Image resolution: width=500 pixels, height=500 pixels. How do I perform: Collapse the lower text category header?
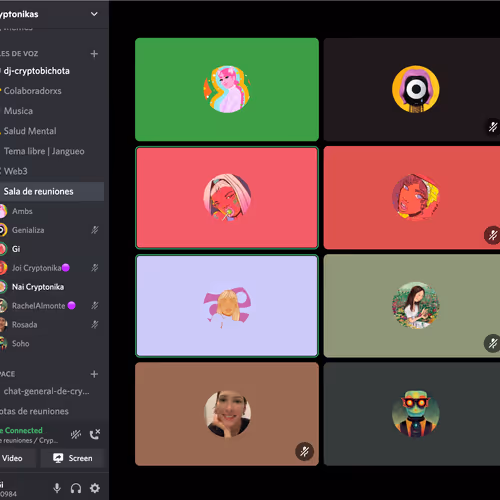pos(7,374)
